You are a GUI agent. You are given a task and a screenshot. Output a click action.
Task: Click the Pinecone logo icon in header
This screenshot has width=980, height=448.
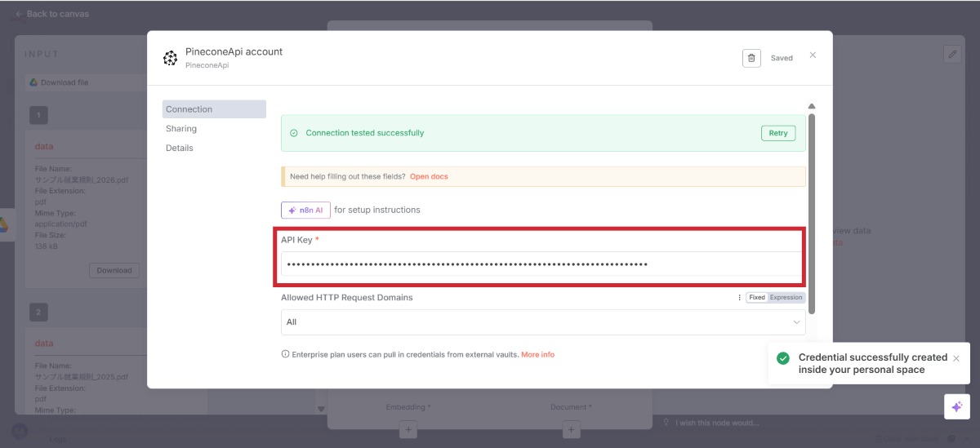[x=170, y=58]
